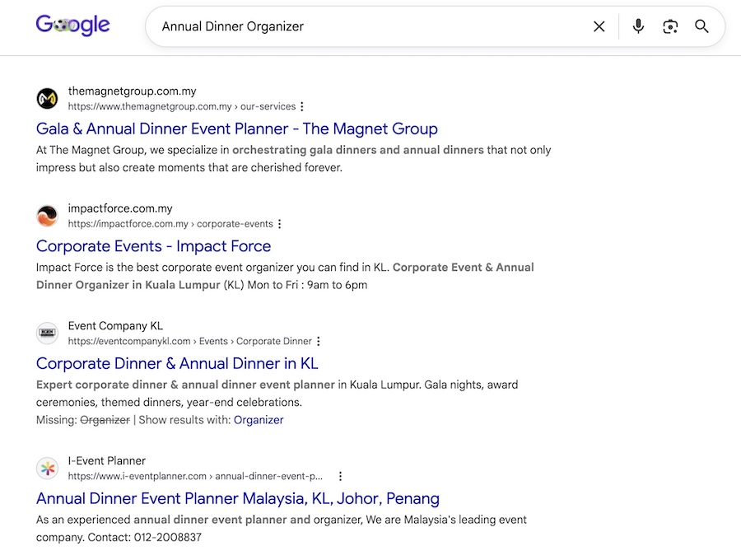741x560 pixels.
Task: Click the Event Company KL favicon
Action: click(x=47, y=334)
